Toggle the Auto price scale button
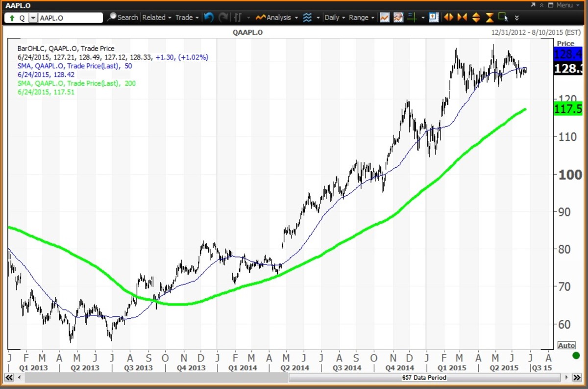The width and height of the screenshot is (588, 389). (x=566, y=345)
